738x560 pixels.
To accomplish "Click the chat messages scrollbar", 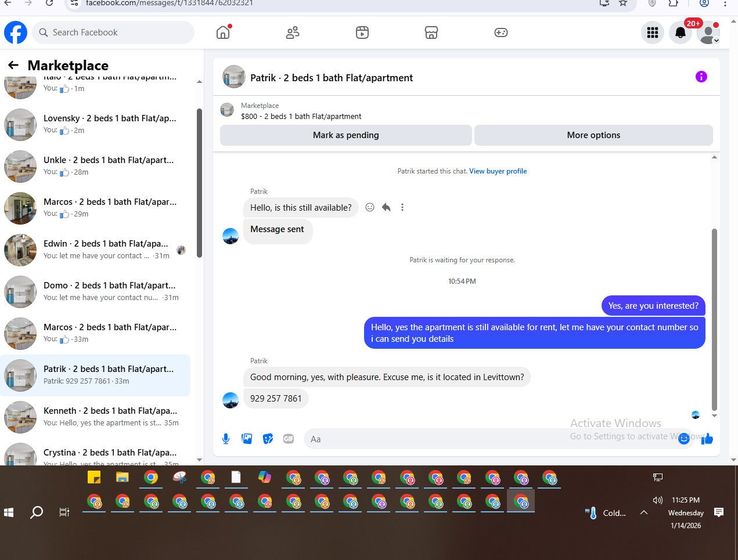I will [714, 319].
